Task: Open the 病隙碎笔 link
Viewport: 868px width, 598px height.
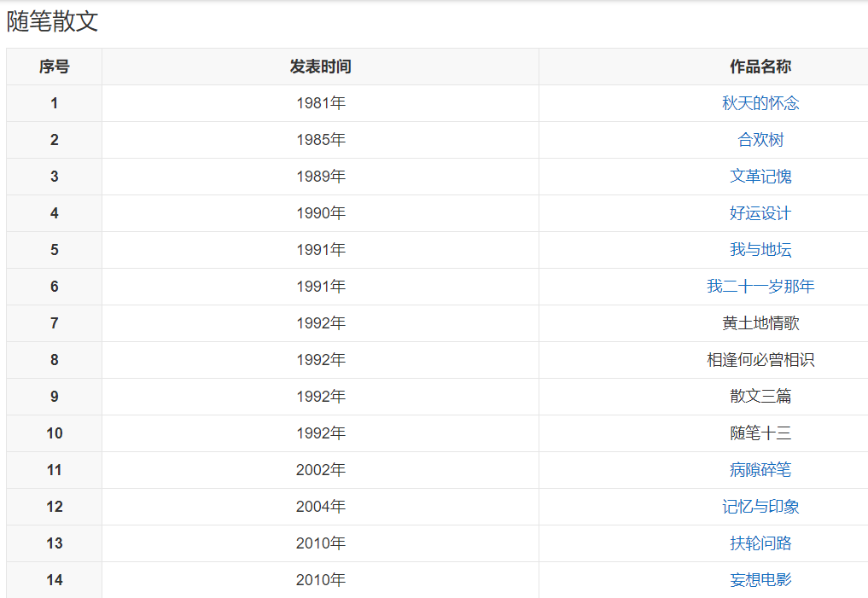Action: pyautogui.click(x=760, y=470)
